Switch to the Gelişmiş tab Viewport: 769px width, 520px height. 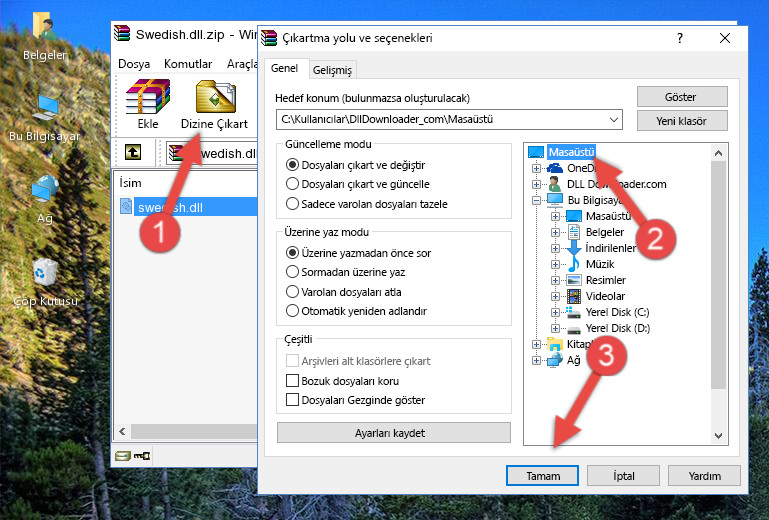click(332, 70)
